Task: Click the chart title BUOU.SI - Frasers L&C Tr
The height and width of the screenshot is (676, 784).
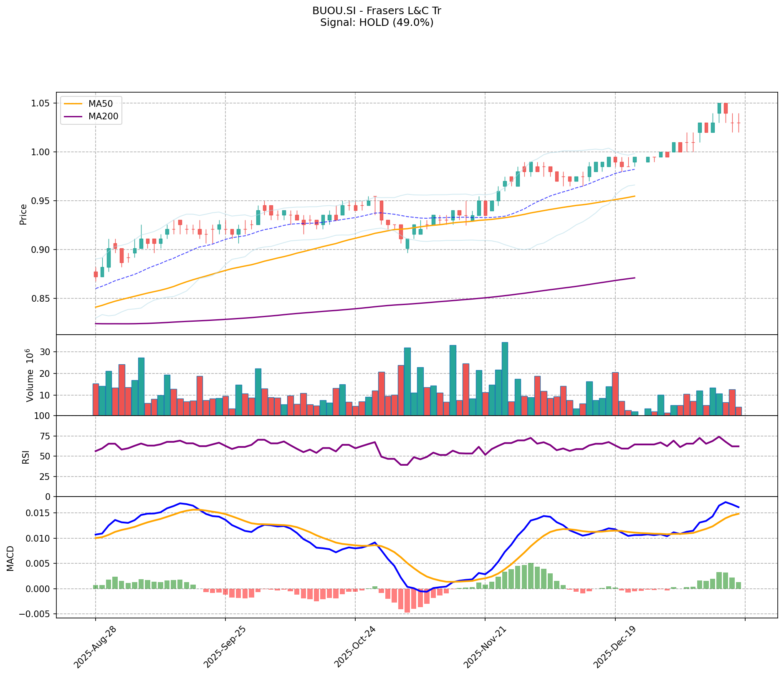Action: pos(377,11)
